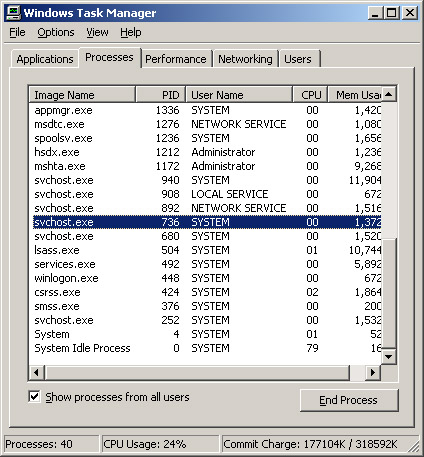Minimize the Task Manager window
Screen dimensions: 424x457
(x=375, y=13)
